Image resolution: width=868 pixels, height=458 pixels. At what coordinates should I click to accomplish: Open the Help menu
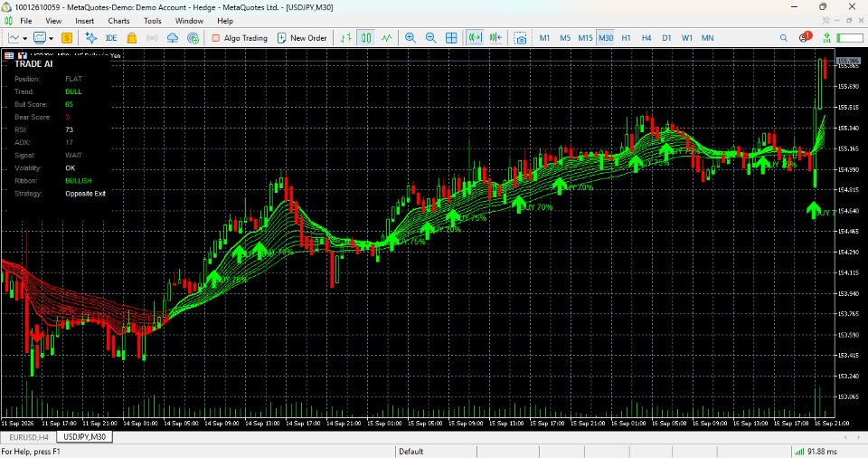(225, 21)
